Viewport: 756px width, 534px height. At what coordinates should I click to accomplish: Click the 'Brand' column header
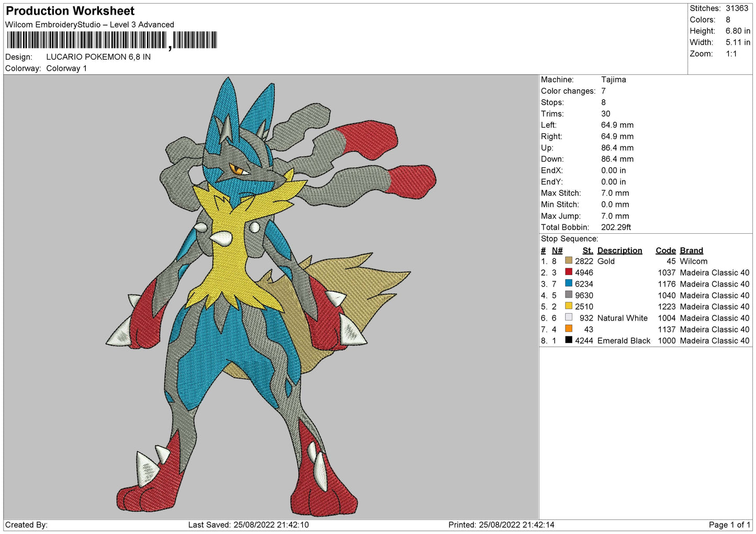tap(691, 251)
